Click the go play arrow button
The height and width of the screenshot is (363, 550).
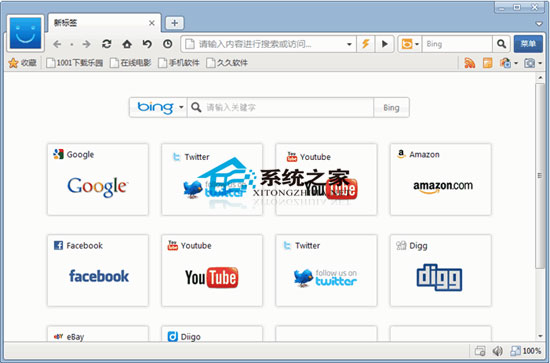384,44
